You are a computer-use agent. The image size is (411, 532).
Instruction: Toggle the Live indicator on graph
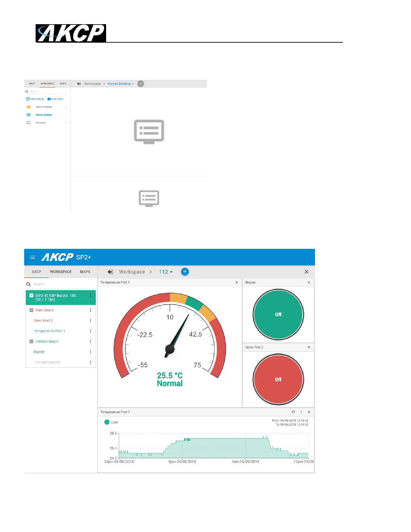107,422
